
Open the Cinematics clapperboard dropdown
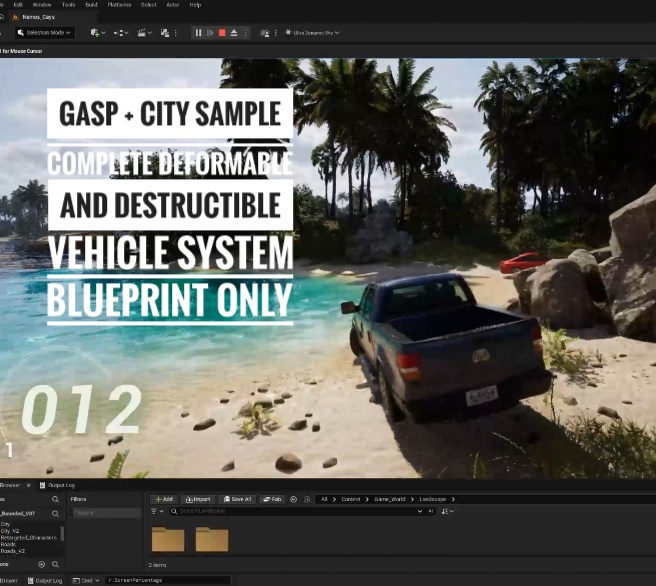coord(144,33)
